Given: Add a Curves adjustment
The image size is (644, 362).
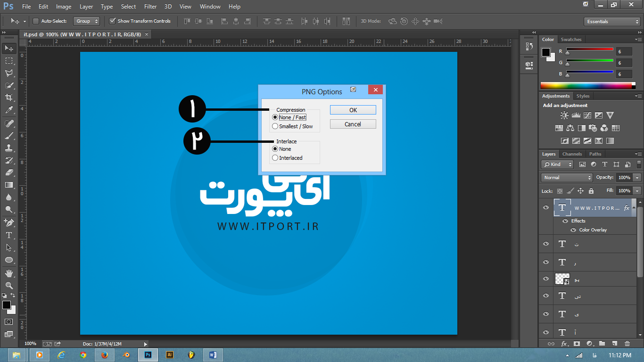Looking at the screenshot, I should (x=587, y=115).
